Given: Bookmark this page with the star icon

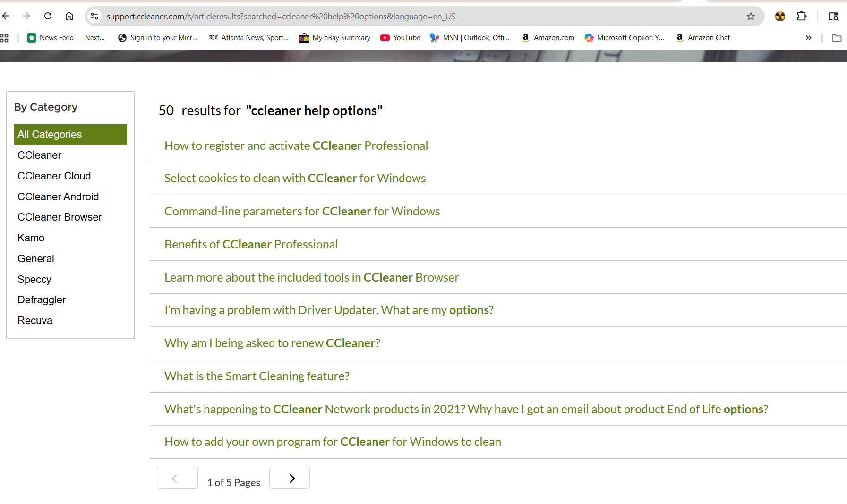Looking at the screenshot, I should (x=751, y=17).
